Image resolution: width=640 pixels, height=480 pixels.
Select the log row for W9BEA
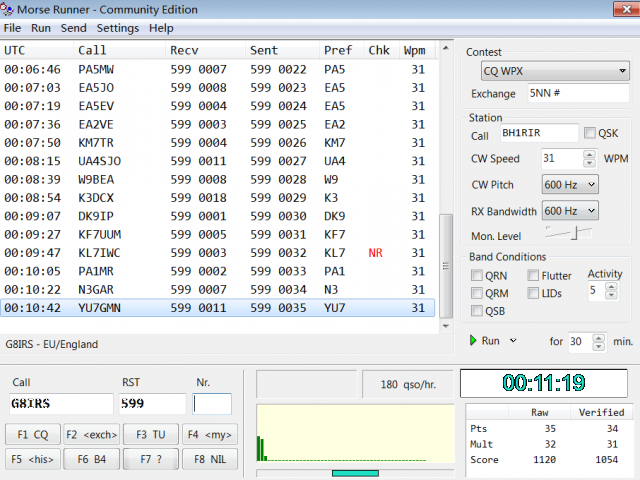pyautogui.click(x=218, y=180)
